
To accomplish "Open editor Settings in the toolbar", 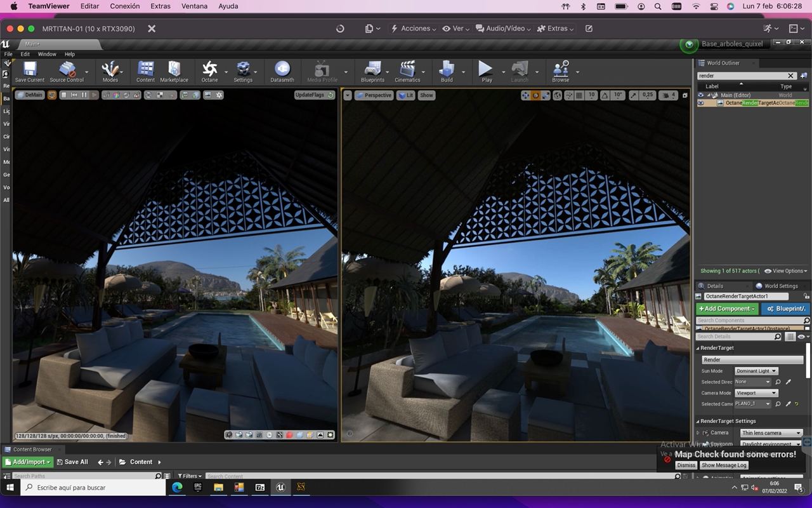I will (243, 72).
